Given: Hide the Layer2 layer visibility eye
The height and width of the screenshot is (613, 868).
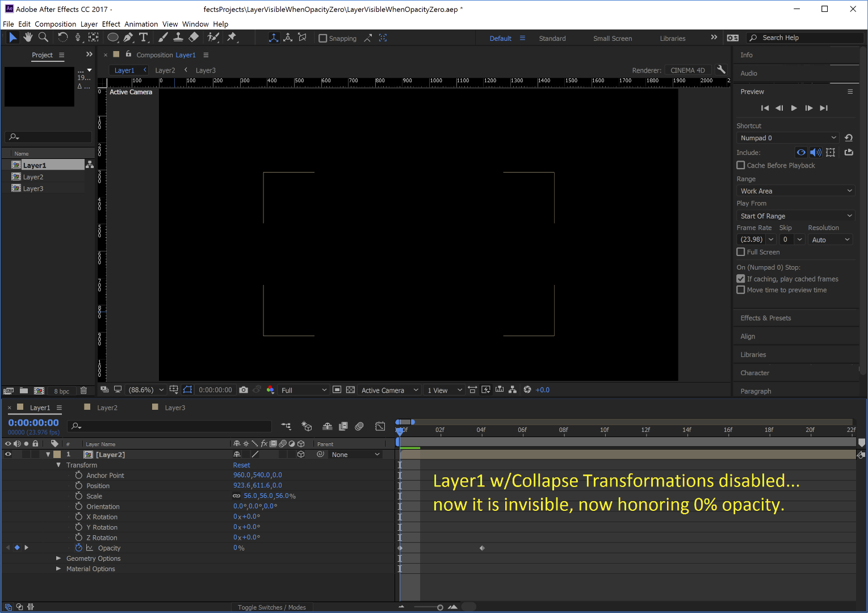Looking at the screenshot, I should click(8, 454).
